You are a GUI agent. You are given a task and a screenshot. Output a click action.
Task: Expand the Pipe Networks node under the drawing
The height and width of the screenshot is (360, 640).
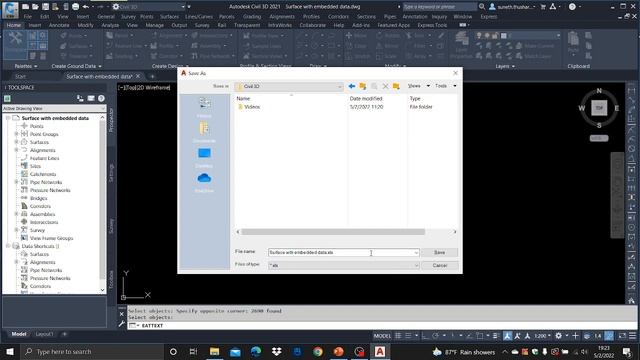tap(16, 182)
